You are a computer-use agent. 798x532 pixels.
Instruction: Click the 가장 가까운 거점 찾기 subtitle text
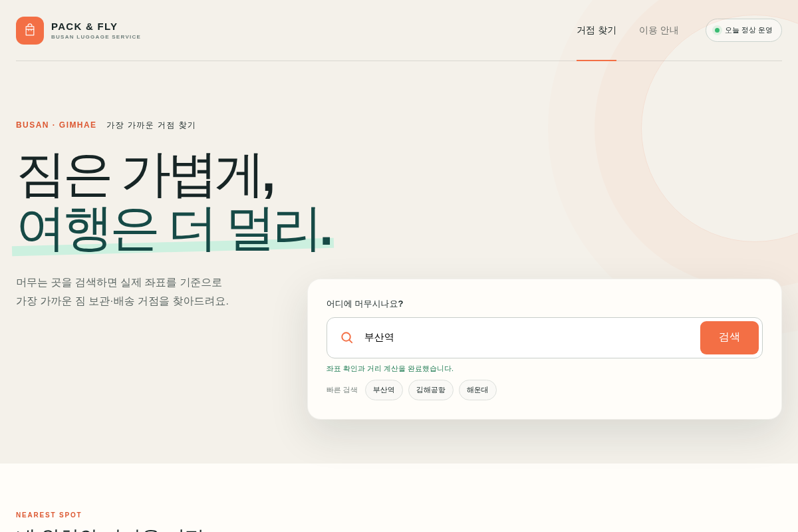(151, 125)
